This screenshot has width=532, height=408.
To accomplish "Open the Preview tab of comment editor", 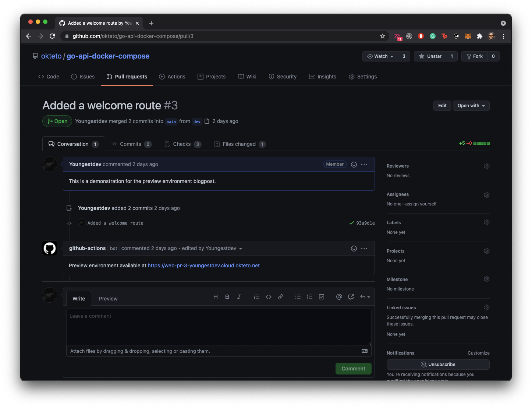I will click(x=108, y=299).
